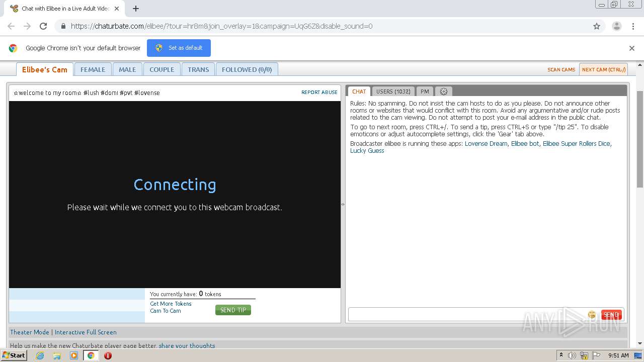Image resolution: width=644 pixels, height=362 pixels.
Task: Click the network tray icon
Action: 584,355
